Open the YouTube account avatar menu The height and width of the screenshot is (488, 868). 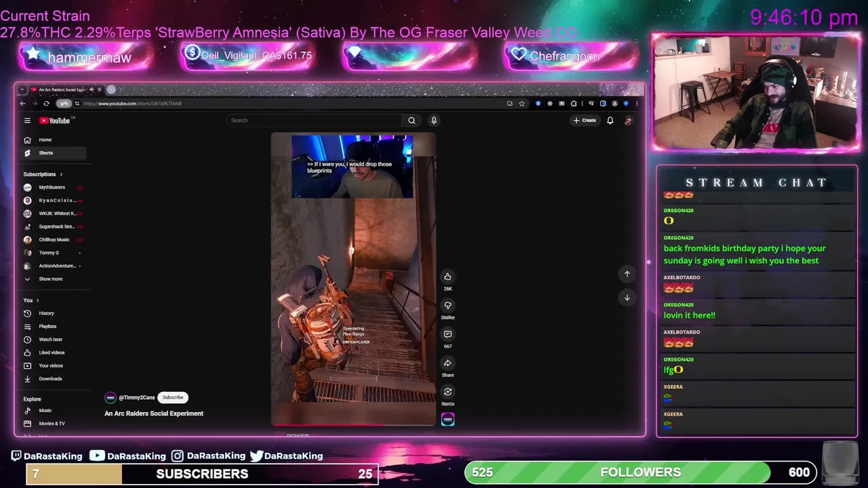coord(629,121)
